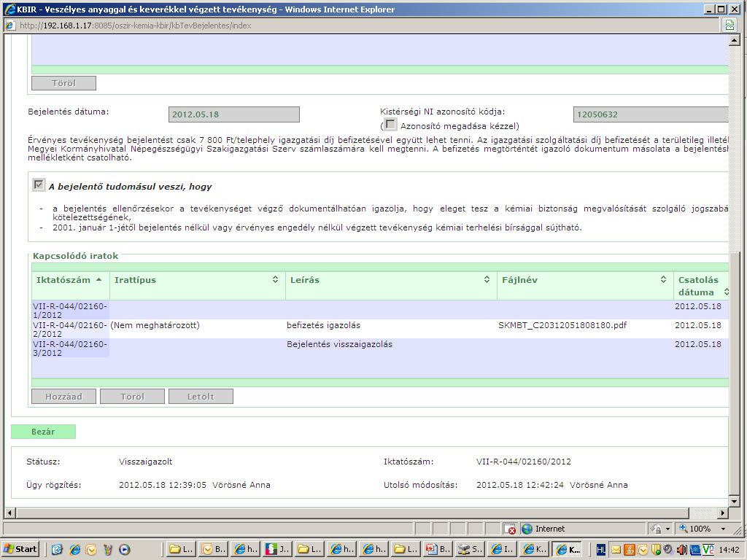Click vertical scrollbar up arrow
The height and width of the screenshot is (560, 747).
tap(734, 41)
